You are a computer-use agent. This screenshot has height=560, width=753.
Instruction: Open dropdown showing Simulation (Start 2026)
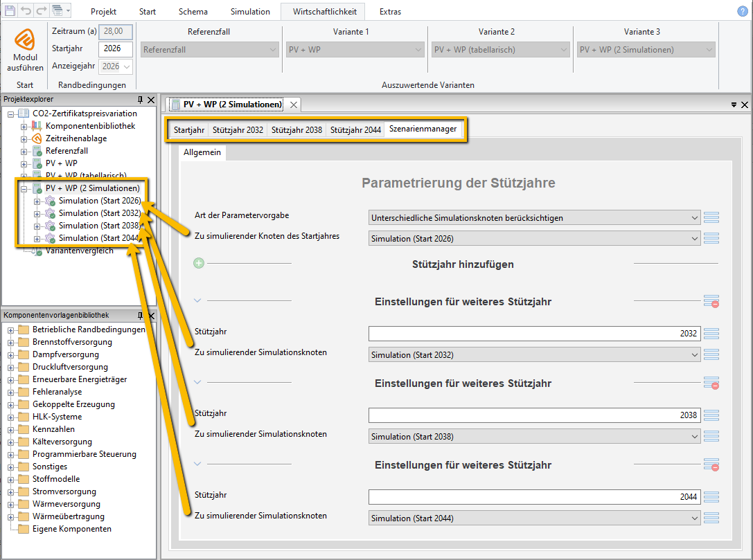pos(535,238)
